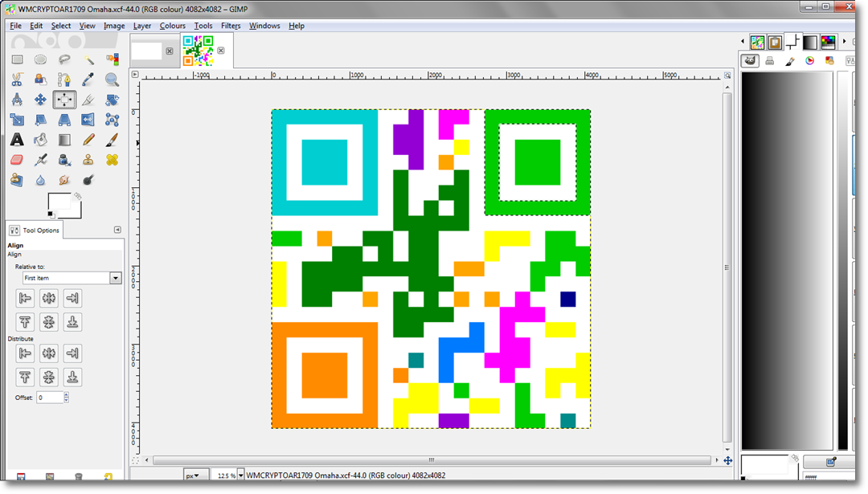
Task: Show previous tabs in right dock
Action: pos(743,42)
